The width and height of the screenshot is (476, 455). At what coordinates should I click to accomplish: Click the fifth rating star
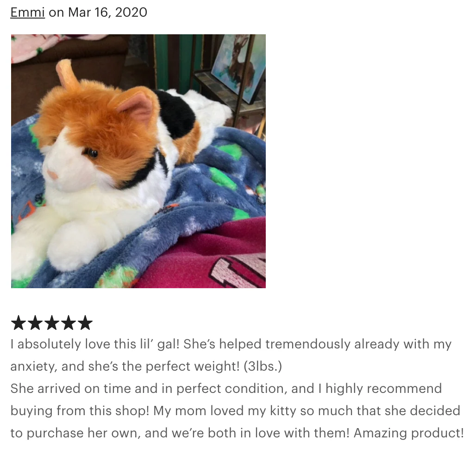pyautogui.click(x=85, y=322)
